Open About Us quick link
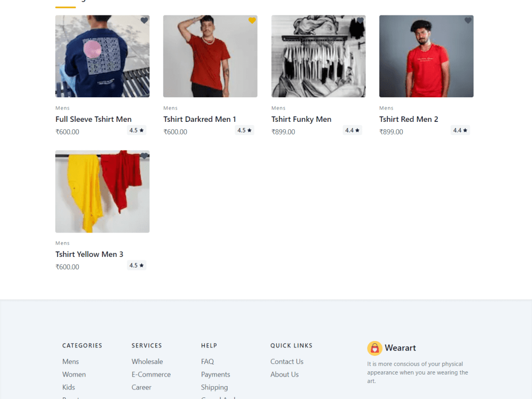Image resolution: width=532 pixels, height=399 pixels. [284, 374]
